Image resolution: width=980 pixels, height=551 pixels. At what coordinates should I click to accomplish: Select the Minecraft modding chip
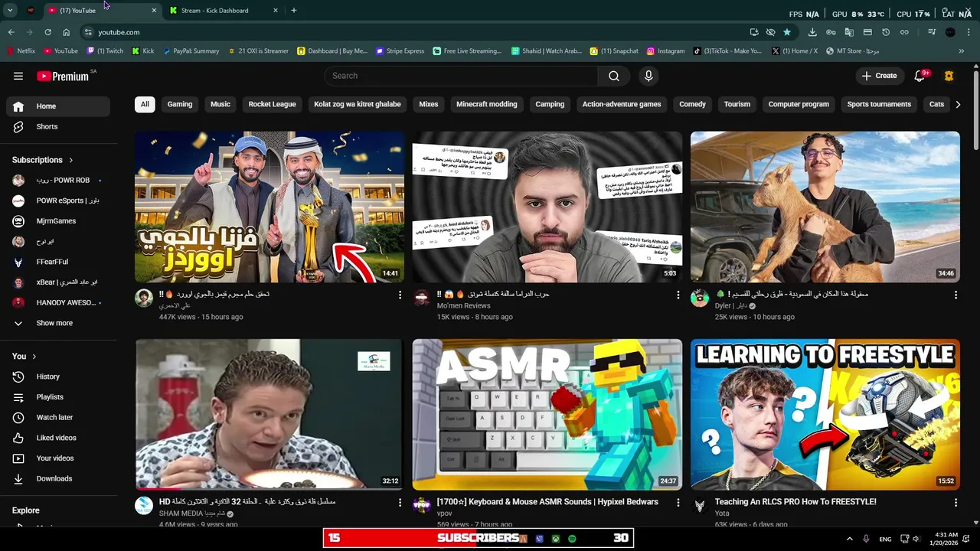click(487, 104)
